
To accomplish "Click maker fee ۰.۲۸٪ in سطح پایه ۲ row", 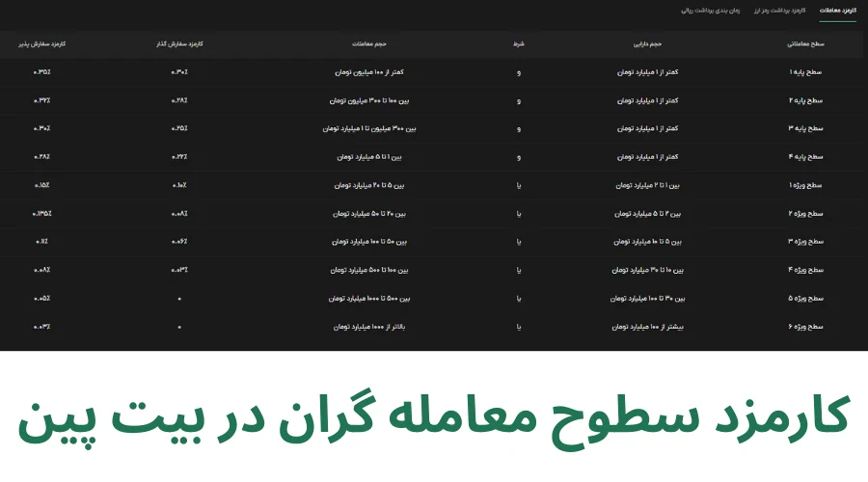I will (179, 100).
